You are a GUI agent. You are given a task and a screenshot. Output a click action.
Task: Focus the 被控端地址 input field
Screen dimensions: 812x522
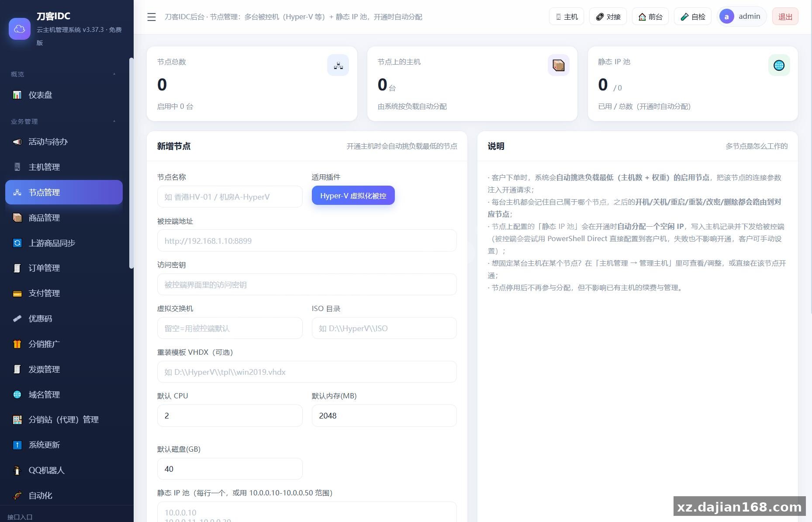pos(307,241)
